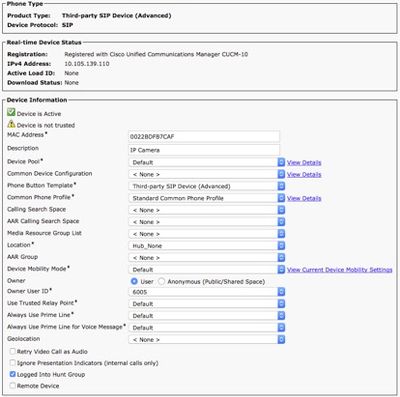Select Anonymous (Public/Shared Space) radio button
The width and height of the screenshot is (400, 397).
(x=161, y=281)
